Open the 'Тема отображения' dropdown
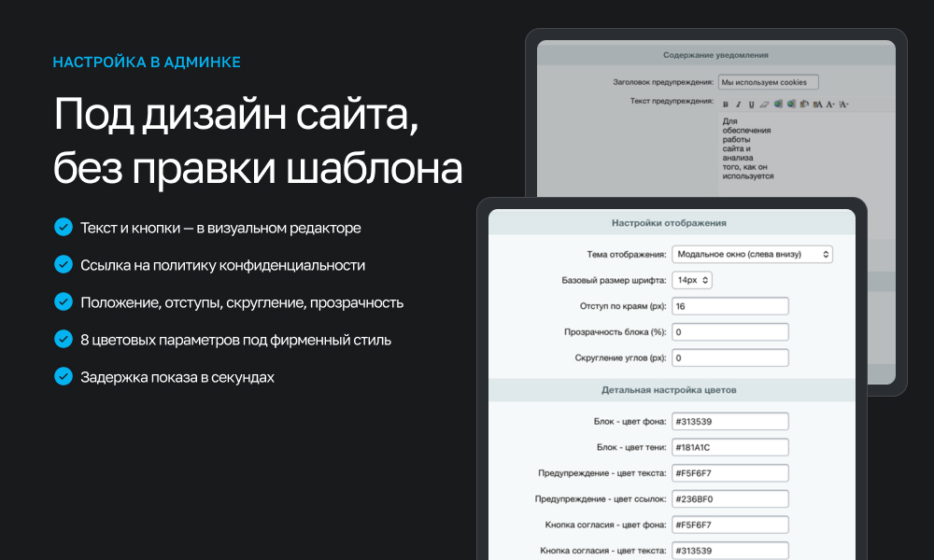Screen dimensions: 934x560 (752, 254)
